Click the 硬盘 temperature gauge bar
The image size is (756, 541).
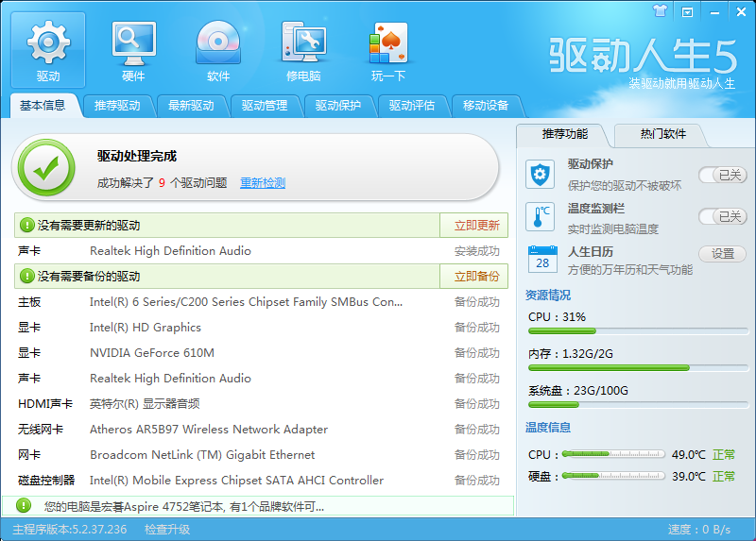point(613,476)
